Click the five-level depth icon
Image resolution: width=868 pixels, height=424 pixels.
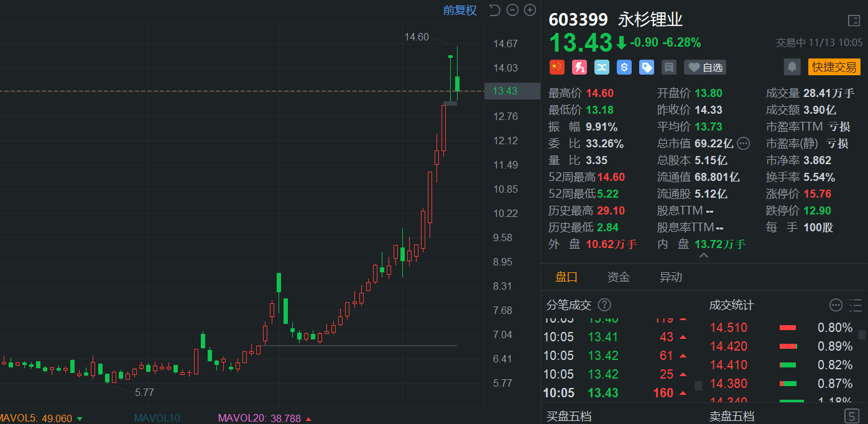point(851,416)
